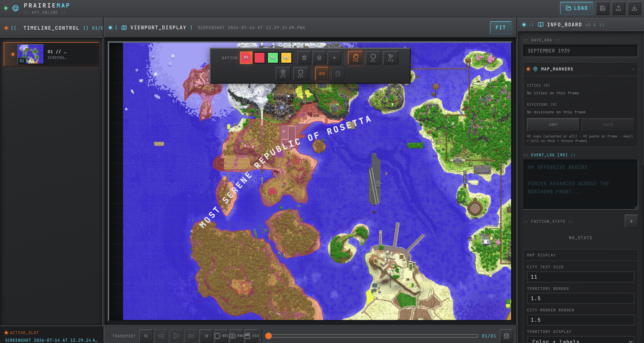This screenshot has width=644, height=343.
Task: Click the viewport screenshot filename label
Action: [x=251, y=28]
